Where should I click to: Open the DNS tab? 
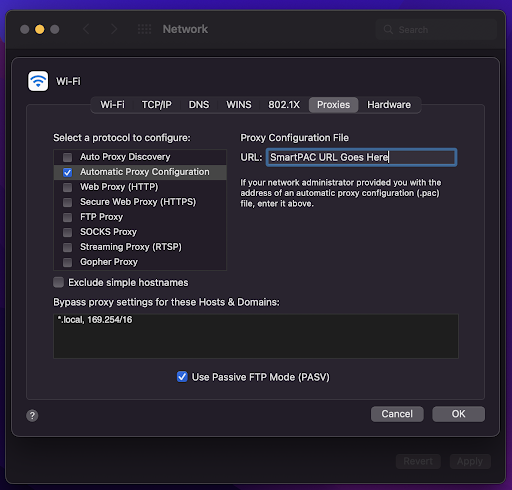[x=199, y=105]
